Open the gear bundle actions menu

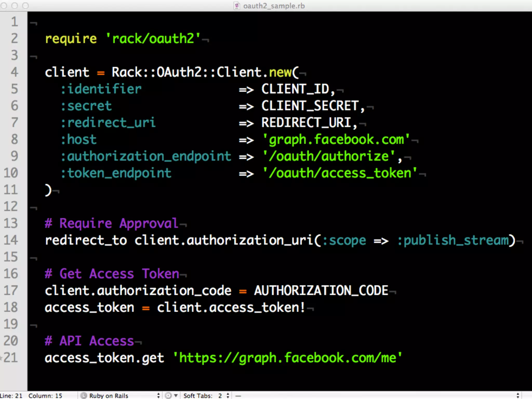(x=168, y=395)
